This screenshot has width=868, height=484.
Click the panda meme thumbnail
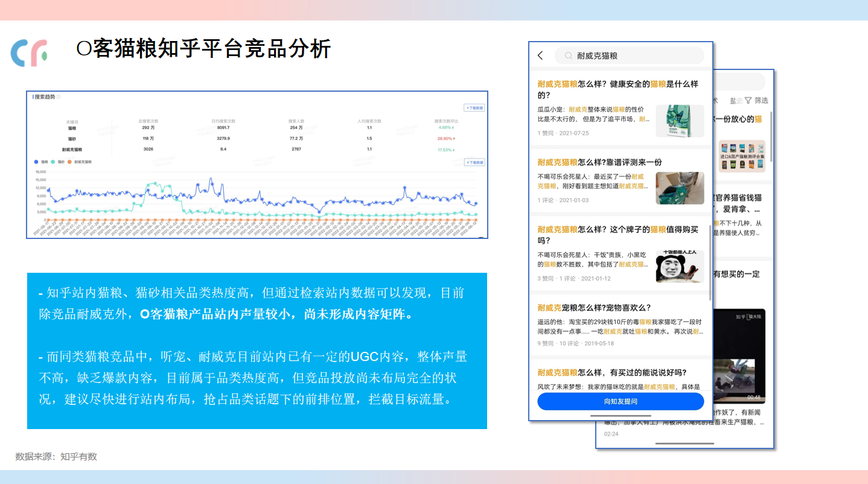coord(680,266)
